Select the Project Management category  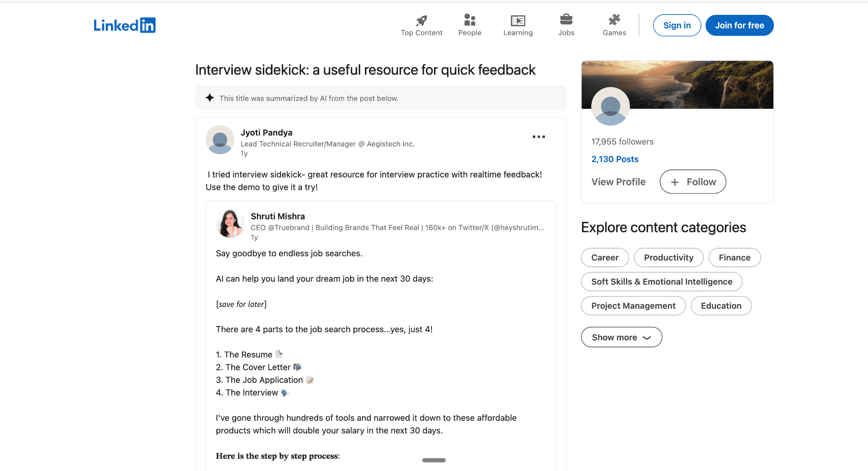click(633, 306)
